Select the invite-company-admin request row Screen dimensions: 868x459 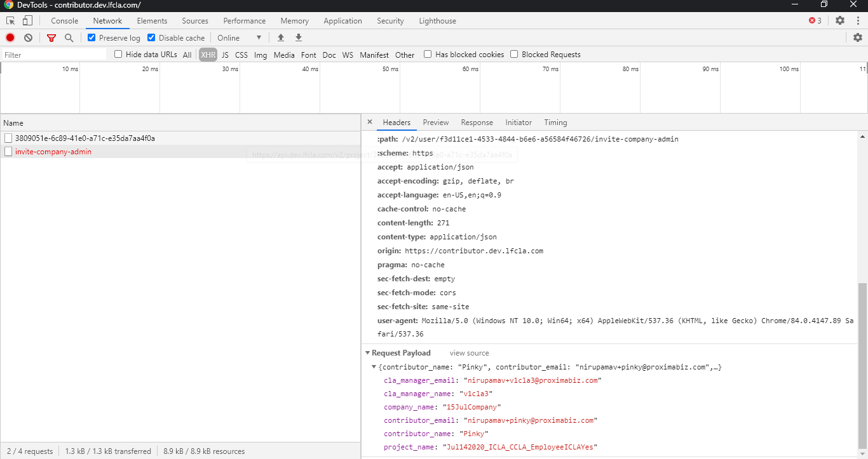180,152
